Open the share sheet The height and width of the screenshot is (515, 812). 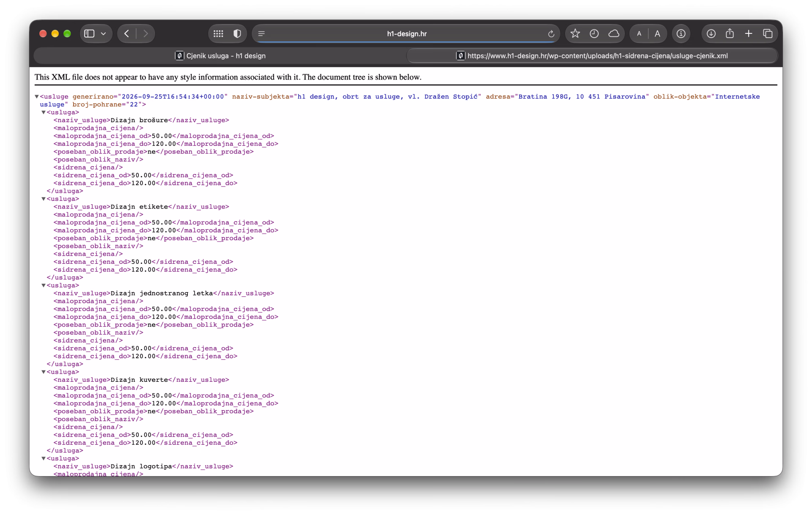pyautogui.click(x=730, y=33)
